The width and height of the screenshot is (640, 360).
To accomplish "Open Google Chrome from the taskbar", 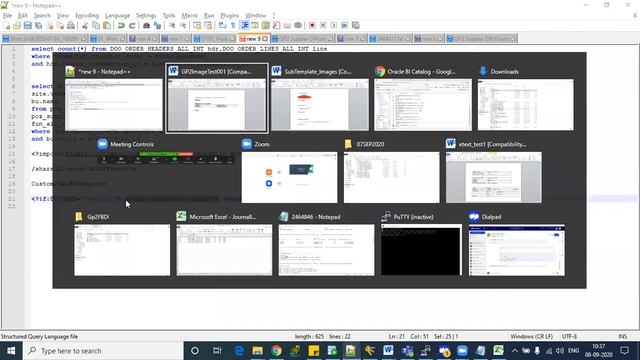I will pos(276,351).
